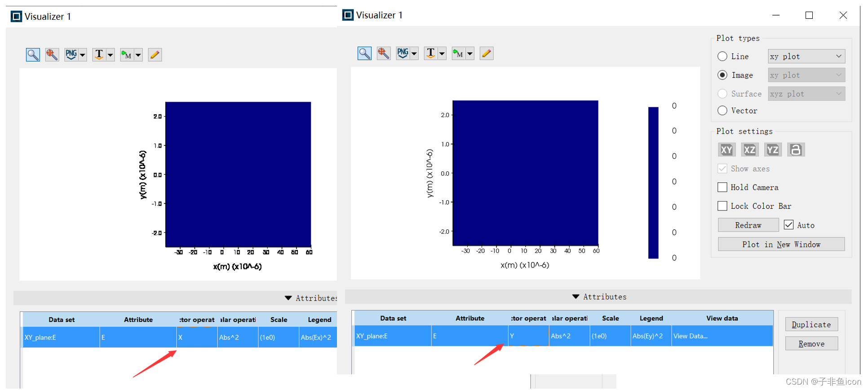Click Abs^2 scalar operation cell in right table

tap(569, 336)
